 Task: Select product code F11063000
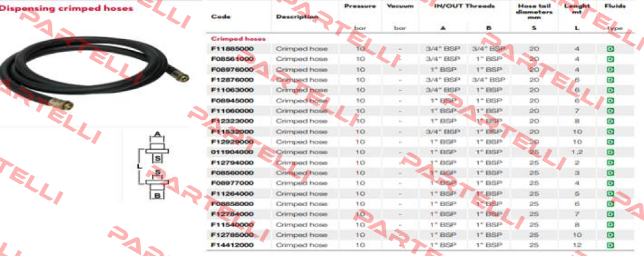(232, 90)
